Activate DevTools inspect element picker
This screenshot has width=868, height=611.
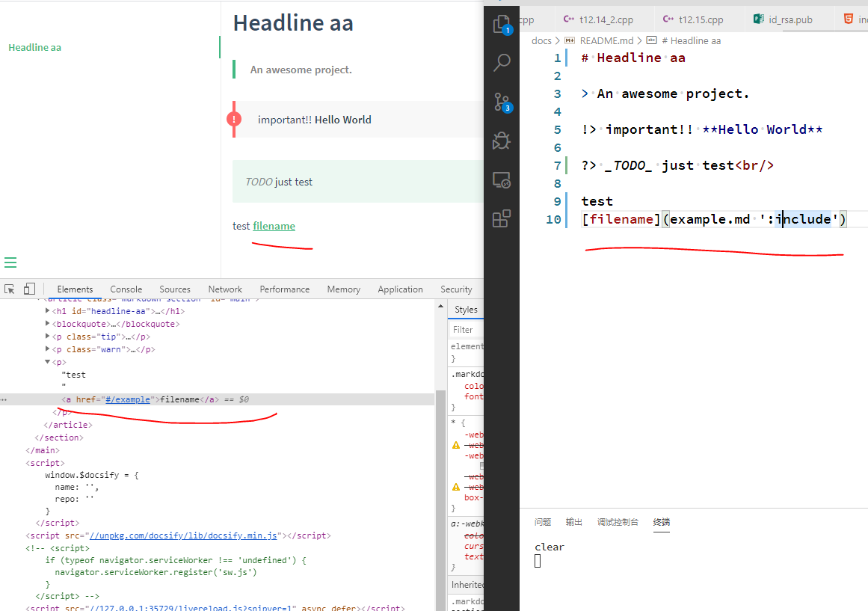pos(10,289)
